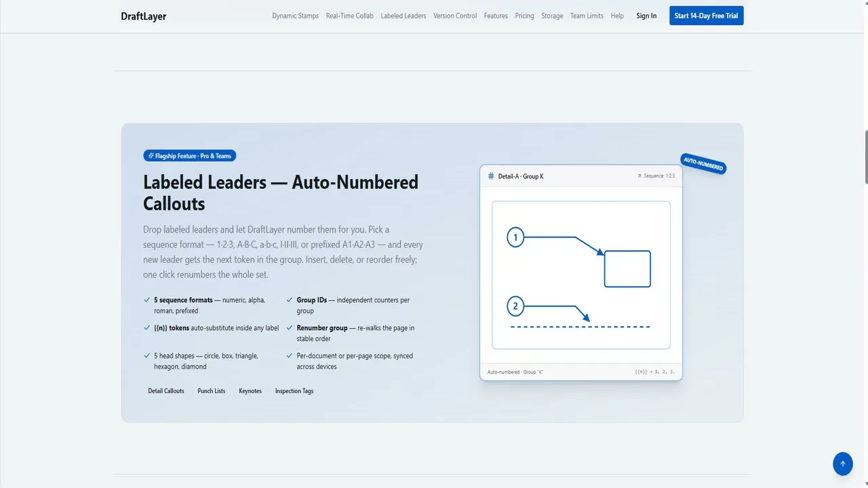Open the Pricing nav link

pyautogui.click(x=525, y=16)
